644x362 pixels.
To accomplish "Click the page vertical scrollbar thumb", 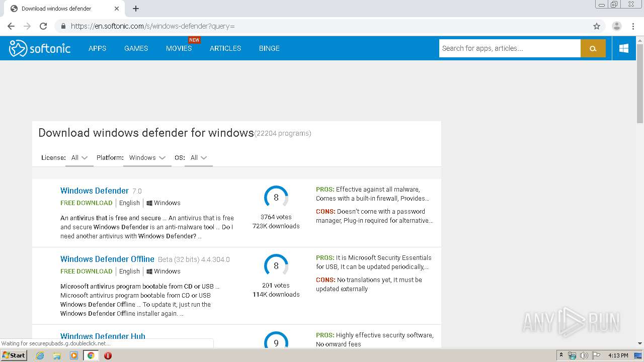I will [x=640, y=83].
